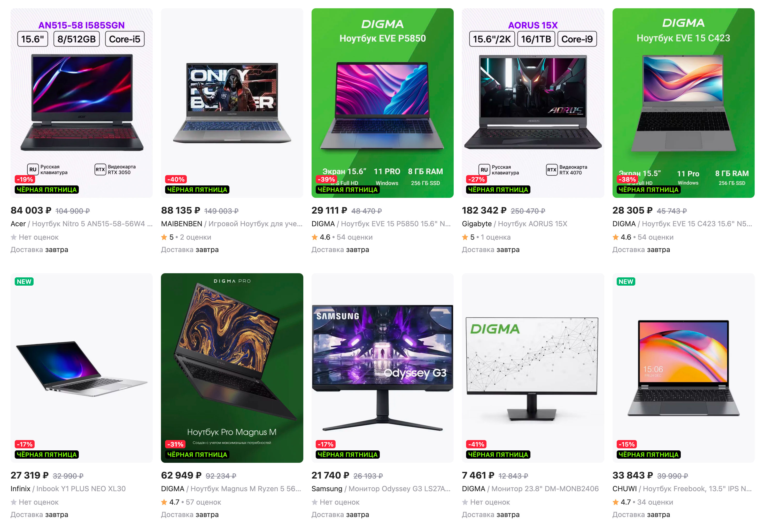Click the star rating icon for MAIBENBEN laptop
Image resolution: width=773 pixels, height=532 pixels.
coord(164,237)
